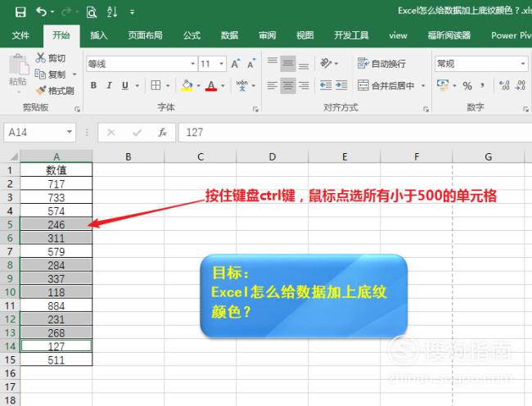This screenshot has height=406, width=532.
Task: Switch to 公式 (Formulas) tab
Action: click(x=192, y=35)
